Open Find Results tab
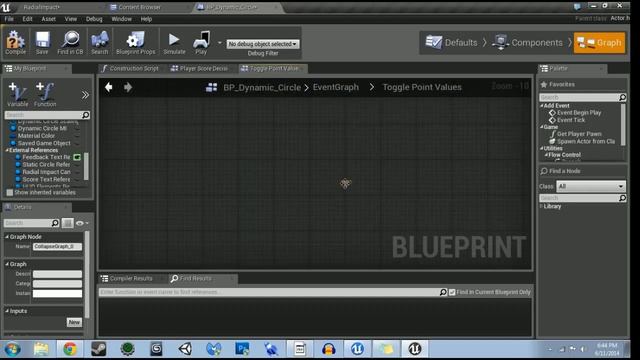640x360 pixels. click(197, 278)
